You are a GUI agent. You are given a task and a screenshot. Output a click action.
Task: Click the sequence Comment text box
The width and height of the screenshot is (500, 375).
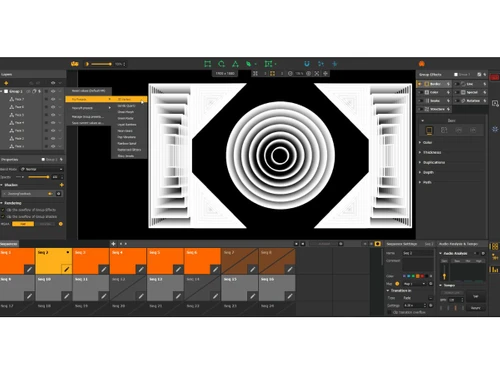[418, 265]
